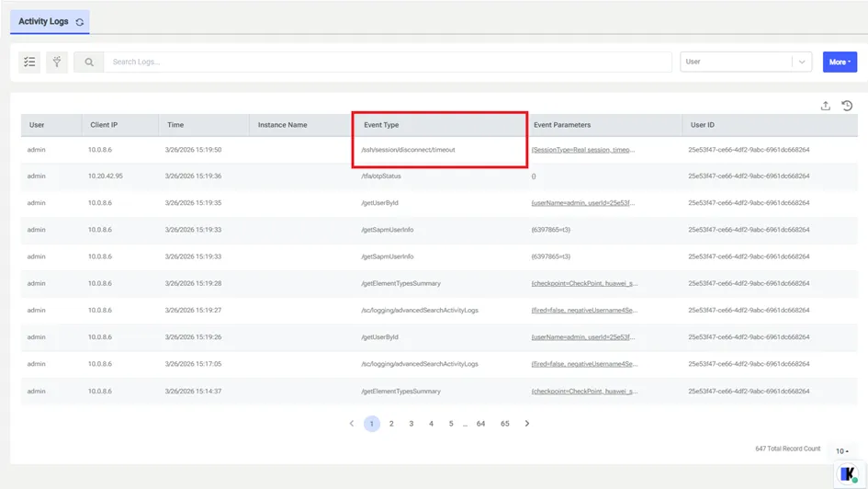This screenshot has height=489, width=868.
Task: Open the K assistant icon in the corner
Action: point(848,474)
